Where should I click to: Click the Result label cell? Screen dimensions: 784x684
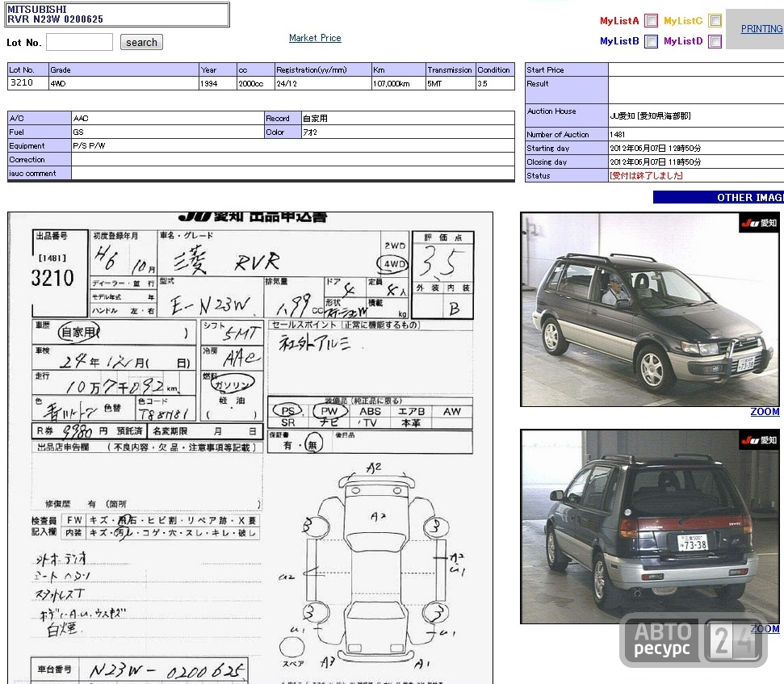click(567, 90)
